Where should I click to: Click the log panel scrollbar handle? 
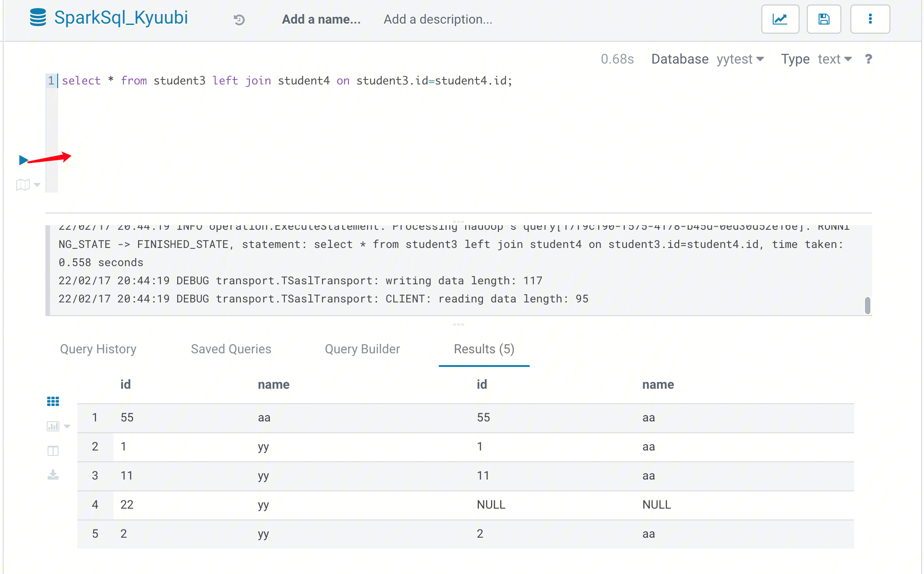coord(867,305)
